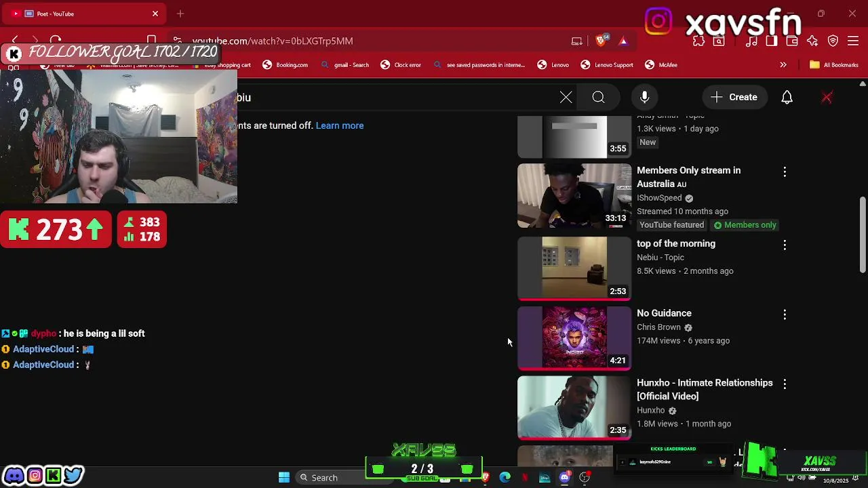Open the No Guidance video title
Viewport: 868px width, 488px height.
pos(664,313)
